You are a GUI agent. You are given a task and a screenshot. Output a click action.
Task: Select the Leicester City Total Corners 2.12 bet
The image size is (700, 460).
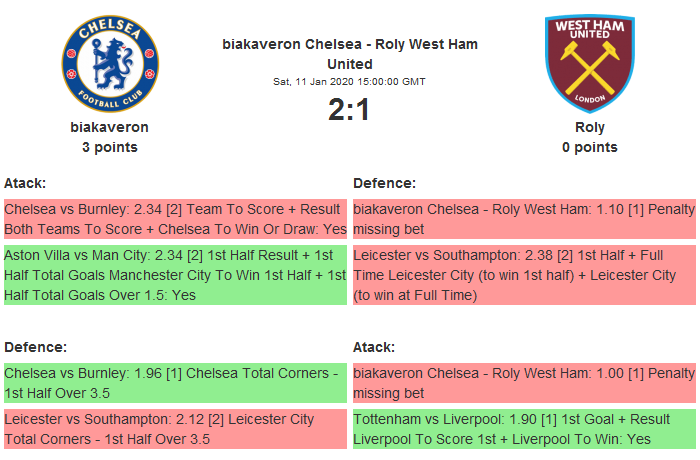click(x=175, y=428)
